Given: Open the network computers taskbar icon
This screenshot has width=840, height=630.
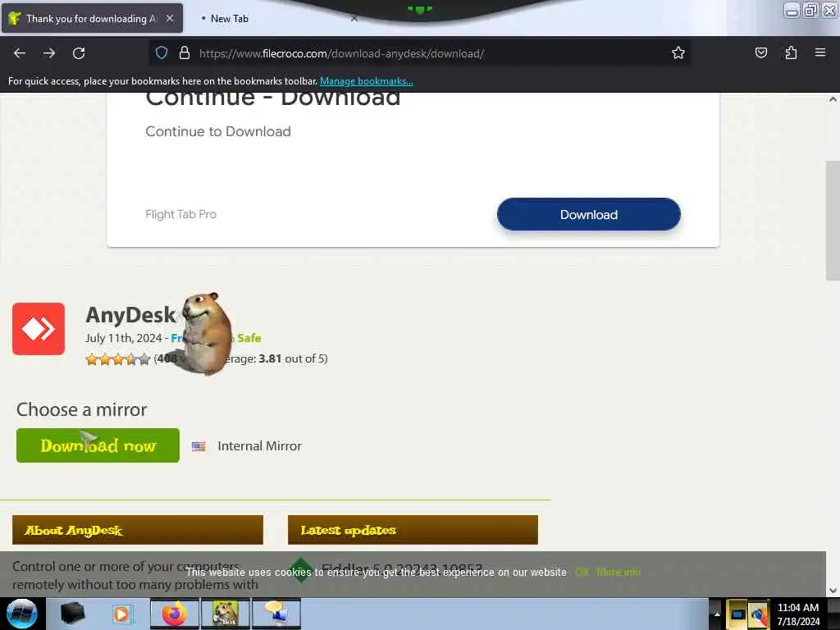Looking at the screenshot, I should point(276,614).
